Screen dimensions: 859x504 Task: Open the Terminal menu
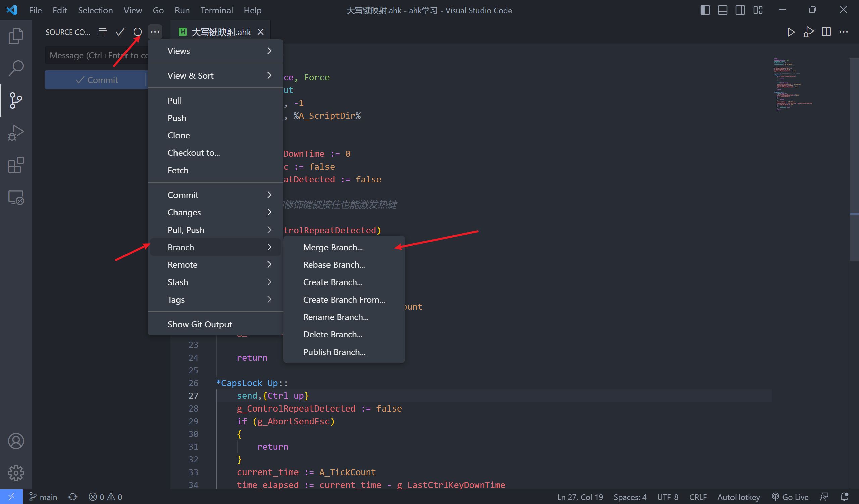(216, 10)
